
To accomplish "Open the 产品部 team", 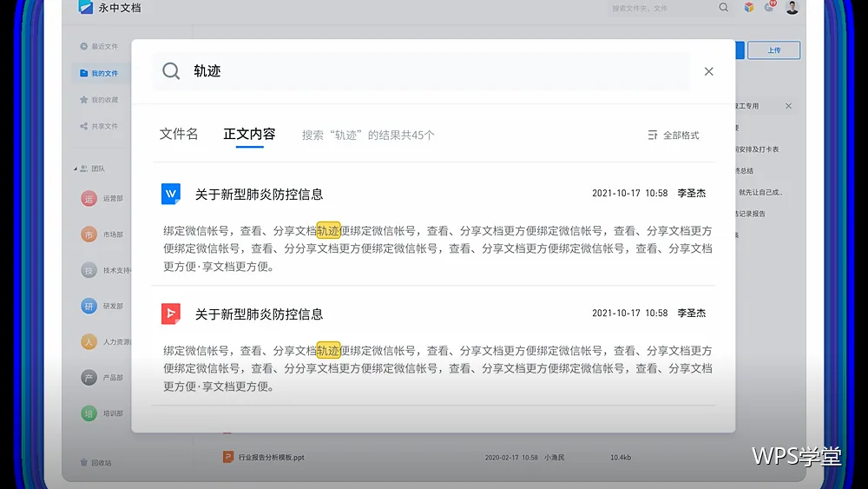I will [x=102, y=378].
